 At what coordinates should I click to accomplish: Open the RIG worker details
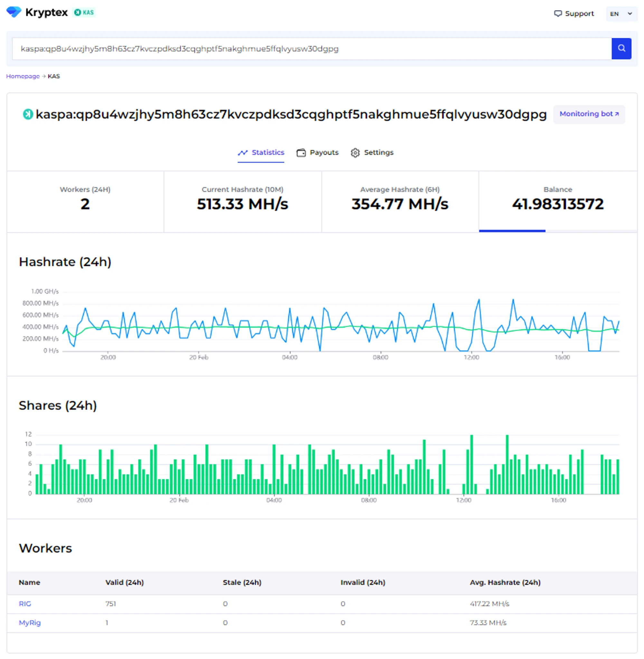tap(25, 604)
